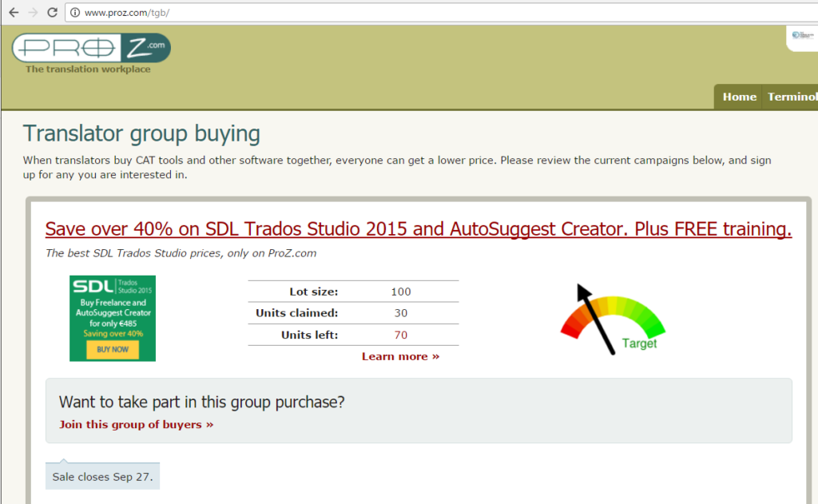This screenshot has width=818, height=504.
Task: Click the small thumbnail in top-right corner
Action: 802,37
